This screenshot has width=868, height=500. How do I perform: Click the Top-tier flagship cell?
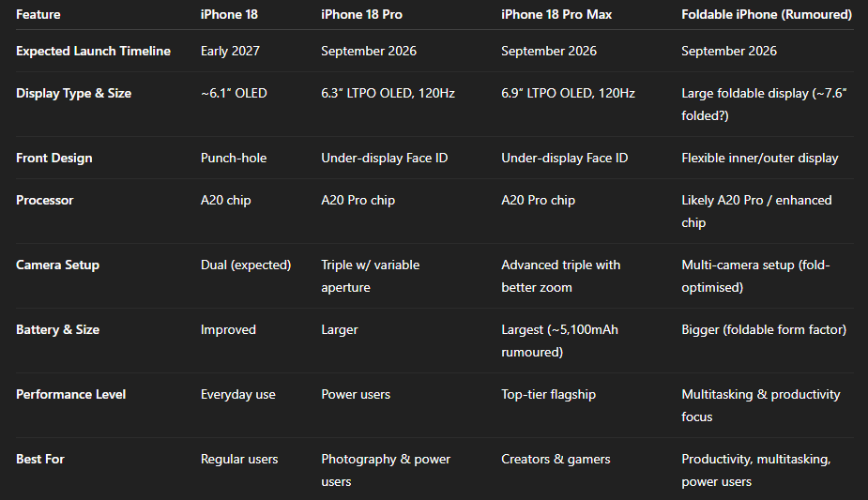(x=548, y=395)
